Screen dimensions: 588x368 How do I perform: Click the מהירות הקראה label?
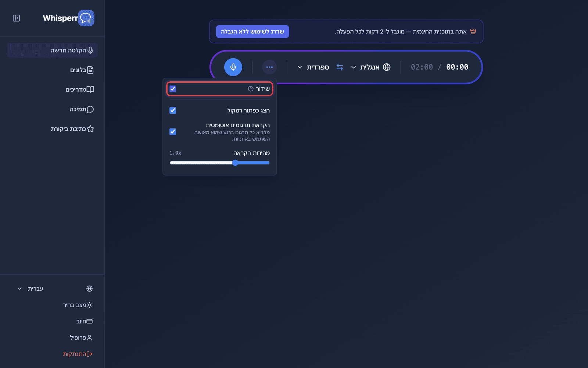tap(251, 153)
